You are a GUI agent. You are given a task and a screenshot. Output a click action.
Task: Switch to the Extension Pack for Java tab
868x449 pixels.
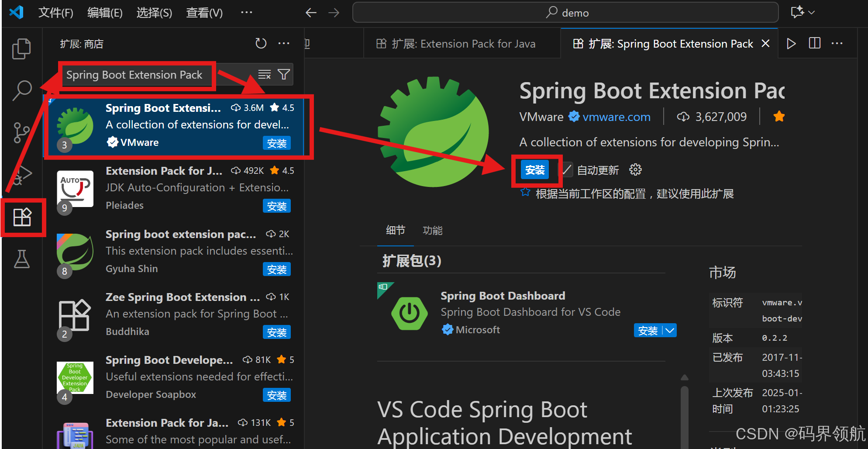click(462, 44)
